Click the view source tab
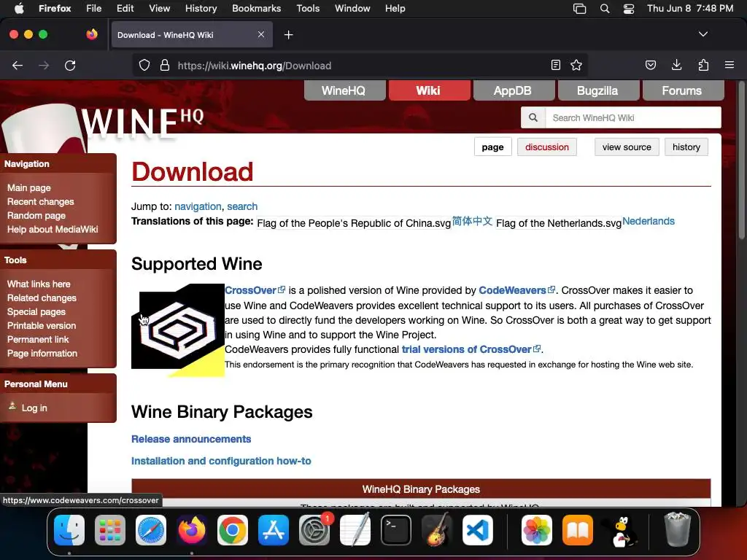 click(627, 147)
